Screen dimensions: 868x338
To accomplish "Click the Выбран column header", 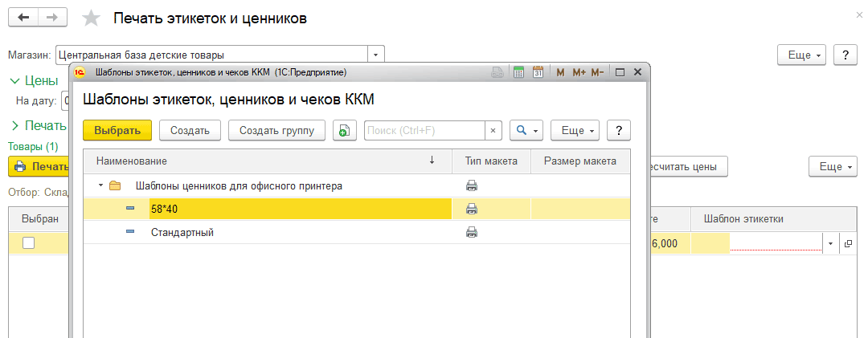I will [x=40, y=219].
